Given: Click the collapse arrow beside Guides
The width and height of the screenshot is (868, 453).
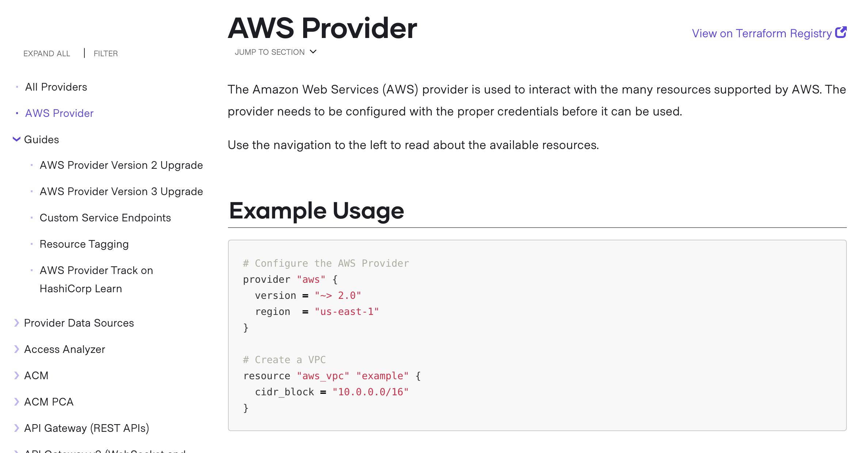Looking at the screenshot, I should 16,139.
